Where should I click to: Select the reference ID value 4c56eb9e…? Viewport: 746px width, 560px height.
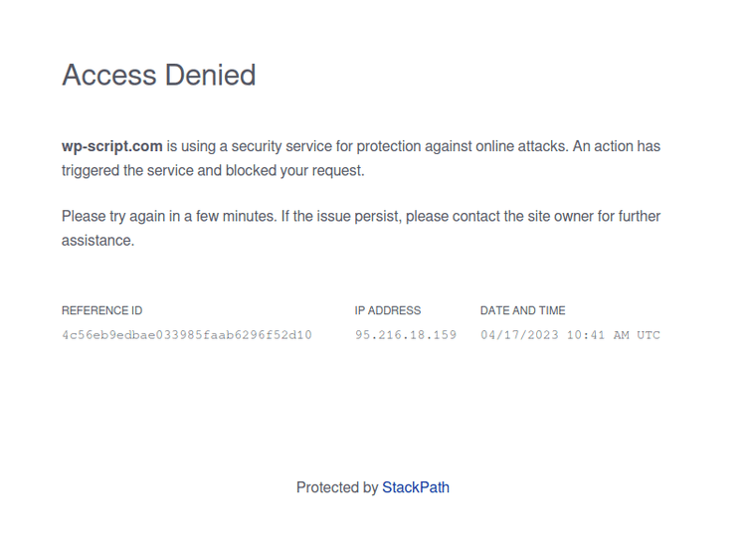pos(187,335)
